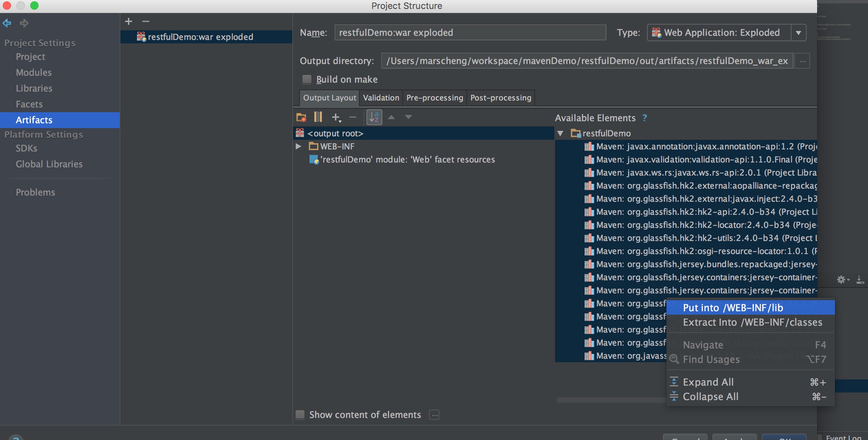
Task: Click the Web facet resources module icon
Action: click(314, 159)
